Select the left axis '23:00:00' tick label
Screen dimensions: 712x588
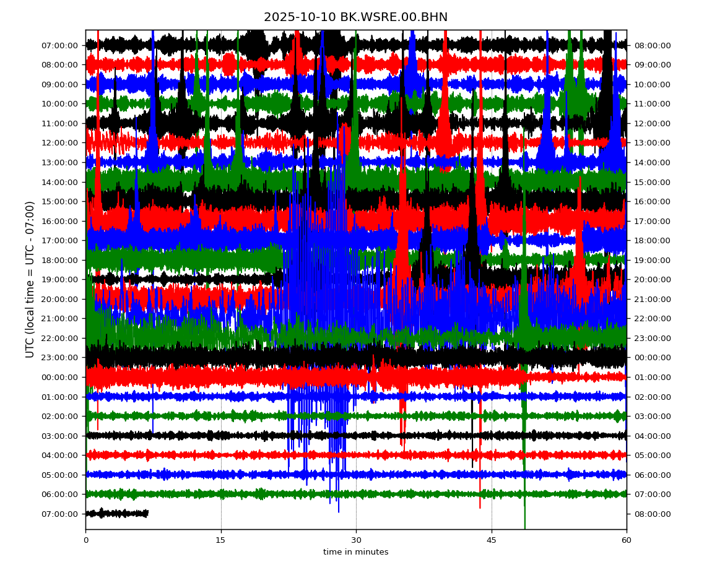point(61,358)
